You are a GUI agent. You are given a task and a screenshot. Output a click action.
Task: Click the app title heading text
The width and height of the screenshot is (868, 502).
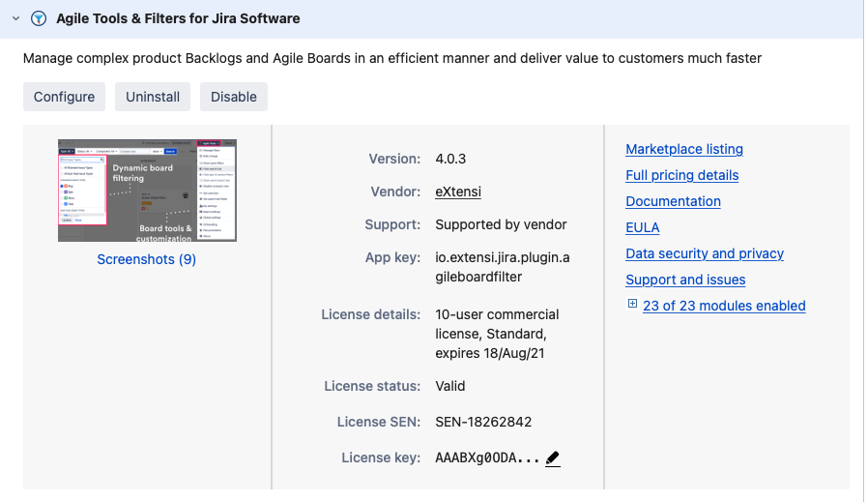[x=178, y=18]
